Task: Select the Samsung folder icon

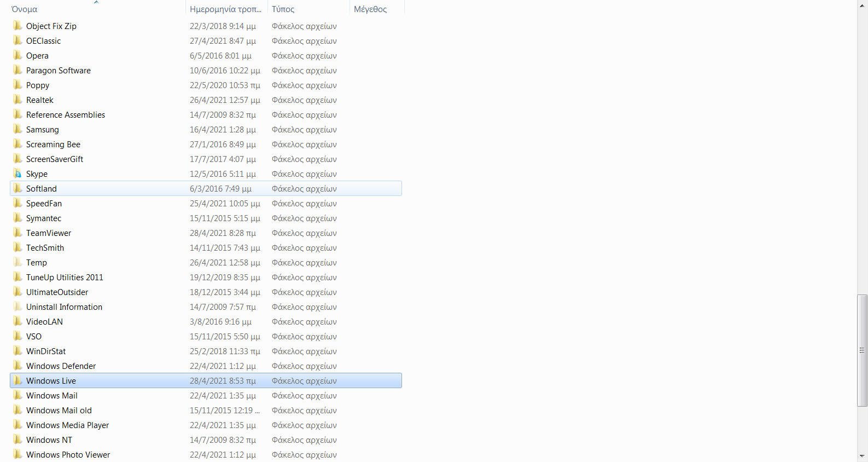Action: [x=18, y=129]
